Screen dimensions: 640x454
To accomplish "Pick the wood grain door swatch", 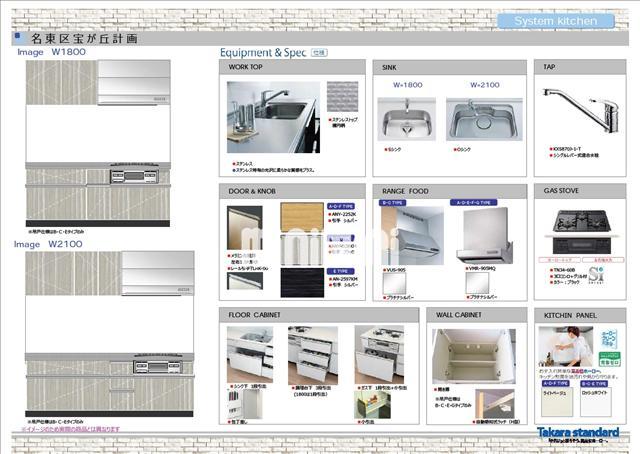I will tap(302, 217).
